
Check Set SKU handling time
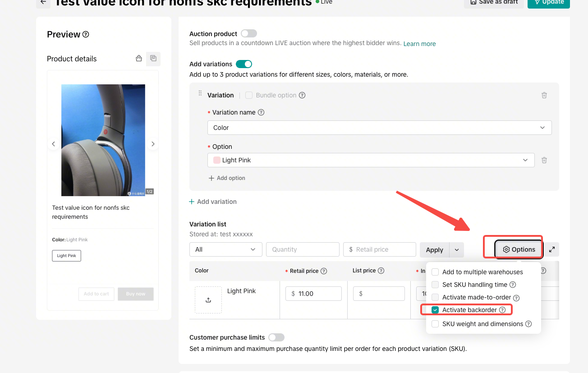pyautogui.click(x=435, y=285)
